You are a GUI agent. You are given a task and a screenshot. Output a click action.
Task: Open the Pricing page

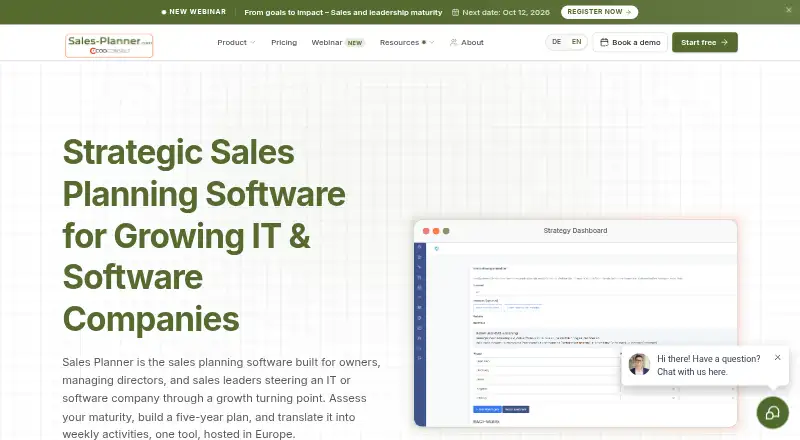[284, 42]
